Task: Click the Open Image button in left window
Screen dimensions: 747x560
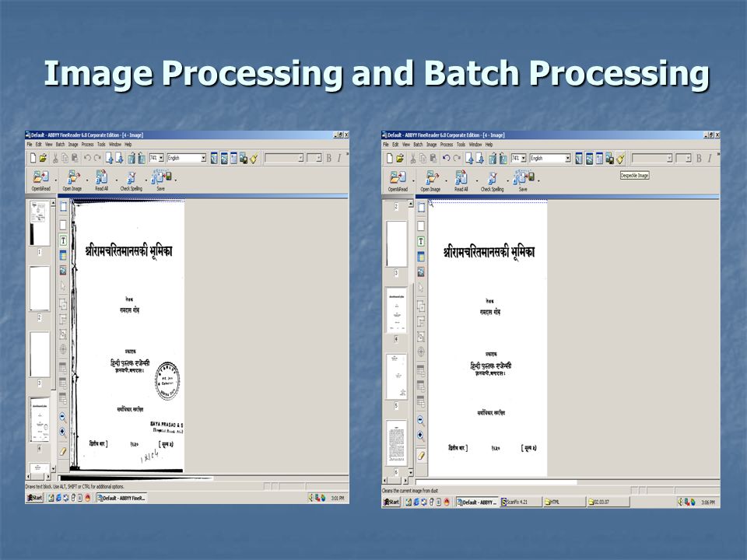Action: tap(72, 180)
